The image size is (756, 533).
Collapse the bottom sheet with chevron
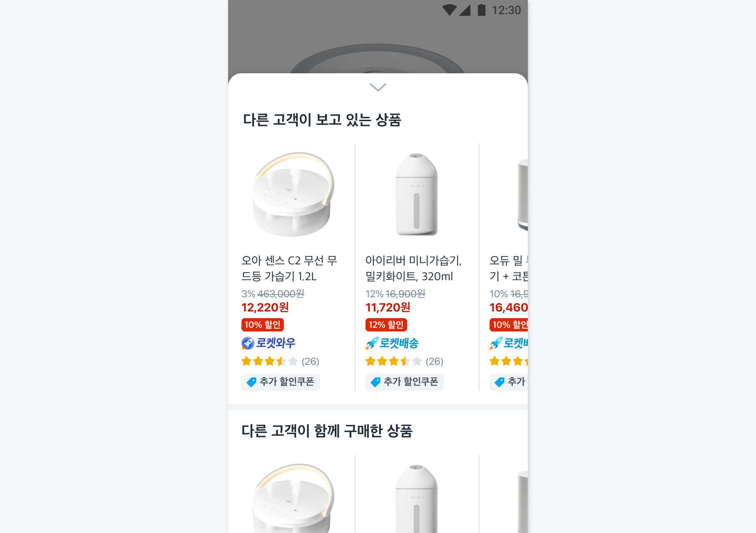(378, 87)
